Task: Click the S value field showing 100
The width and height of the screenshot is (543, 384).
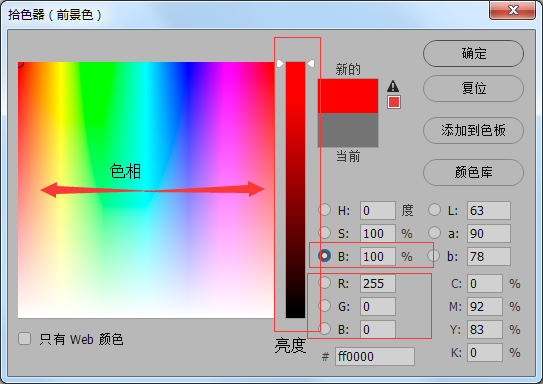Action: [377, 233]
